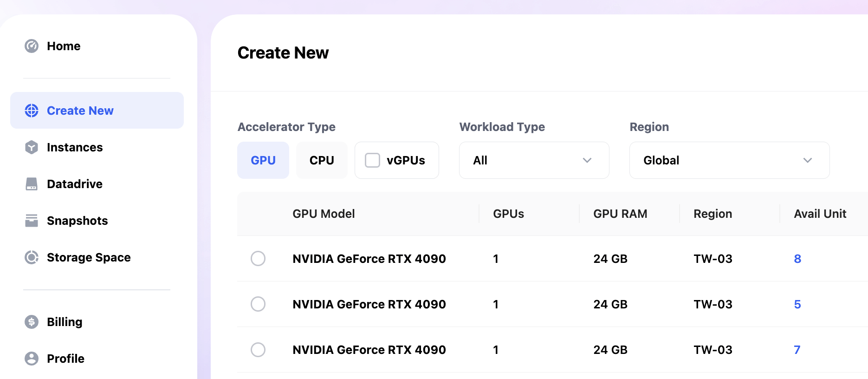The height and width of the screenshot is (379, 868).
Task: Click the Storage Space ring icon
Action: pyautogui.click(x=32, y=257)
